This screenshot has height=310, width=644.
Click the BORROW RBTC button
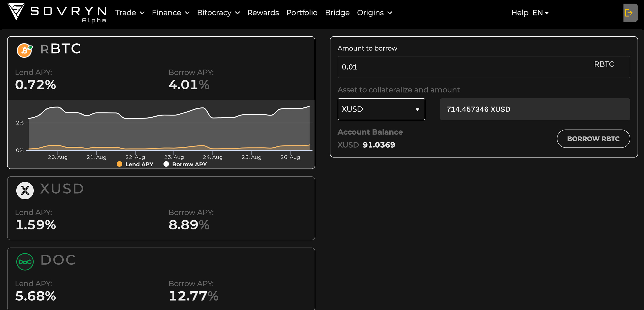click(x=593, y=139)
